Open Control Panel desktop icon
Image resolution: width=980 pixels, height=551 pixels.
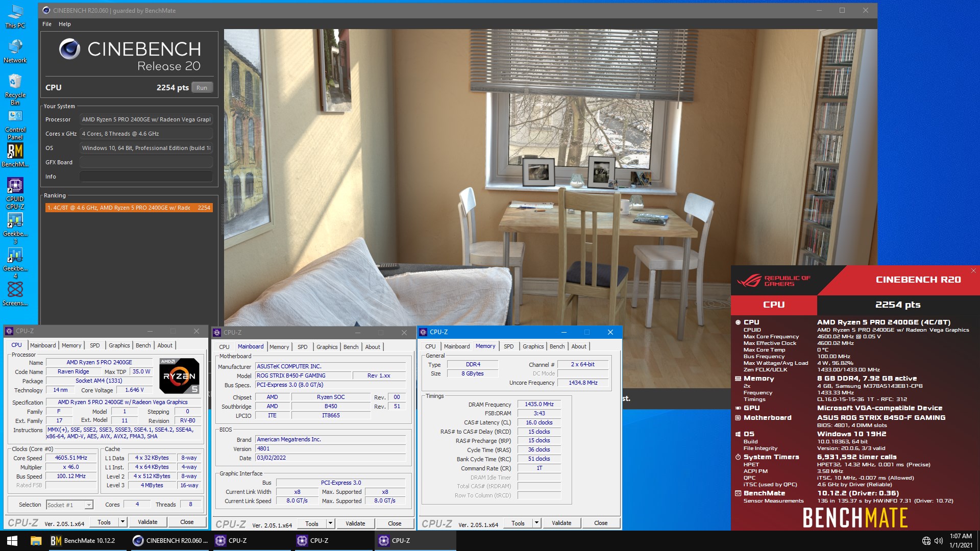click(x=15, y=124)
